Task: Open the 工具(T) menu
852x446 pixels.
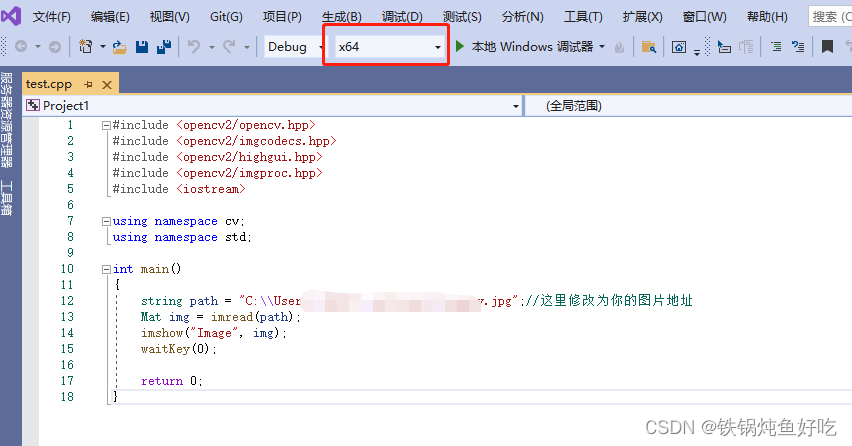Action: pyautogui.click(x=583, y=17)
